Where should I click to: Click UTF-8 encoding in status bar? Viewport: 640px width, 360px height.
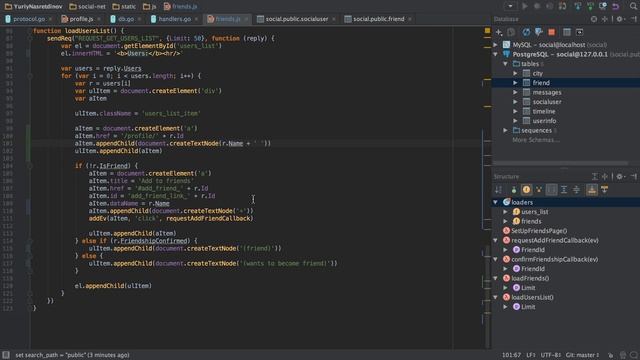pyautogui.click(x=551, y=355)
